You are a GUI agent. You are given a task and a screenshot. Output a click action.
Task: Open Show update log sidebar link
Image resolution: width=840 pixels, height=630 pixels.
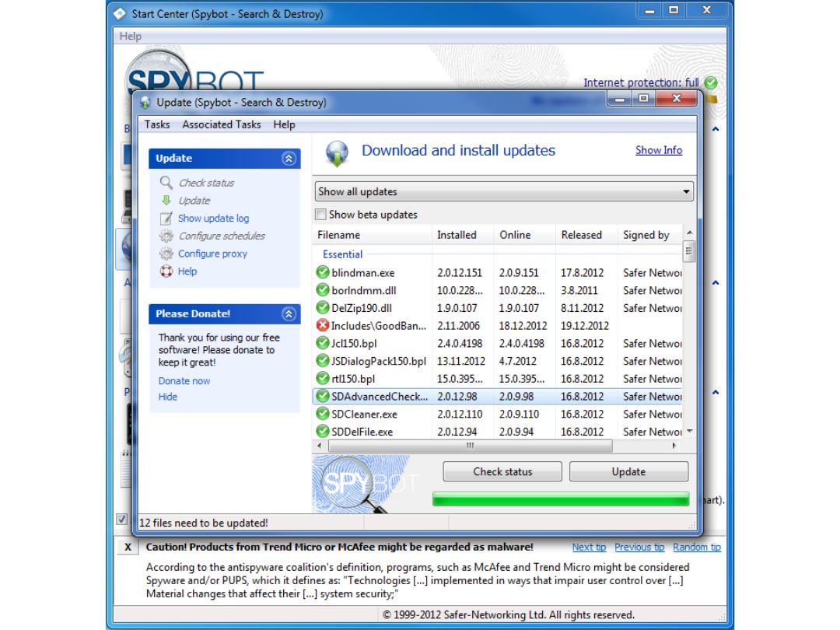[x=213, y=218]
